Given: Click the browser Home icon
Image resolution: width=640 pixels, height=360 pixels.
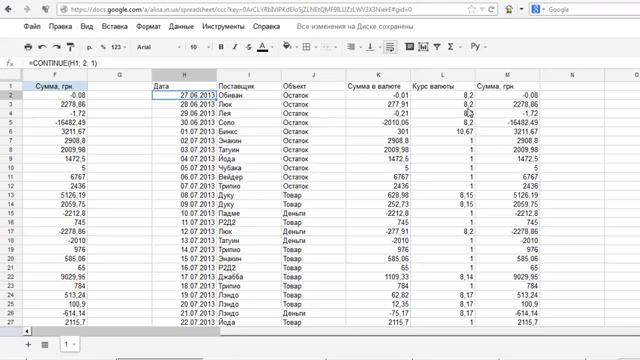Looking at the screenshot, I should coord(509,9).
